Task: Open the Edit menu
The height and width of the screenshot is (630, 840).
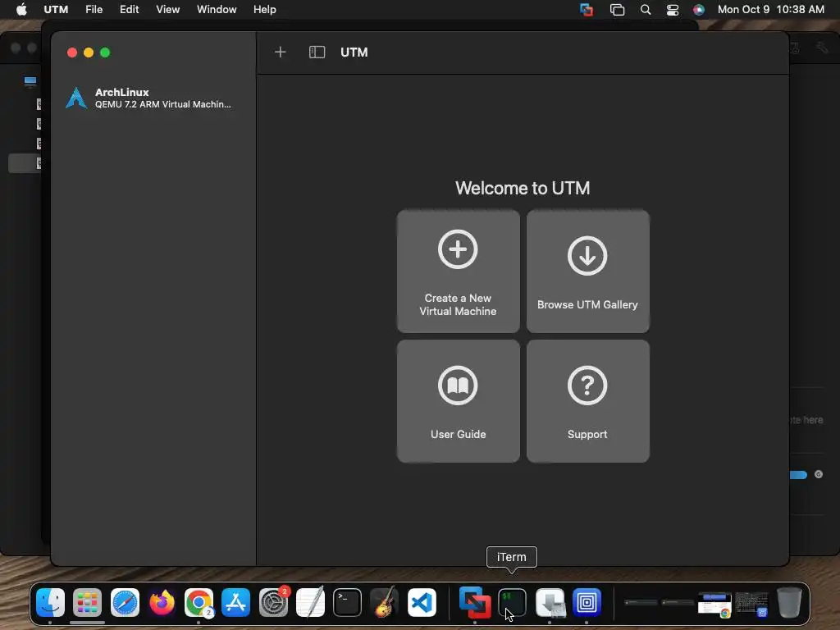Action: point(129,10)
